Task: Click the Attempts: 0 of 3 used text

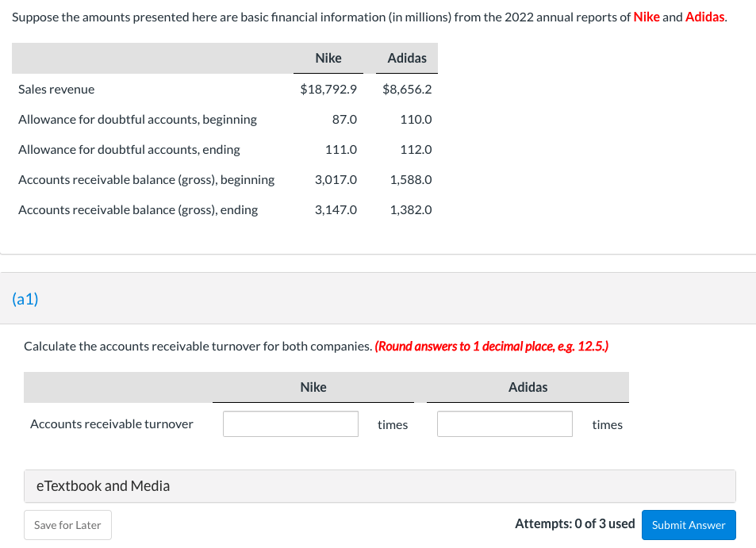Action: tap(574, 523)
